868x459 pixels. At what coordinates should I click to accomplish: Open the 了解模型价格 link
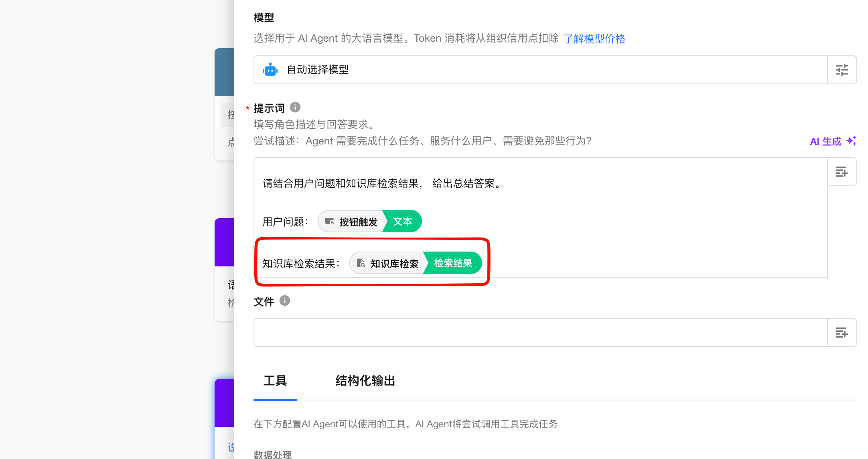[594, 39]
